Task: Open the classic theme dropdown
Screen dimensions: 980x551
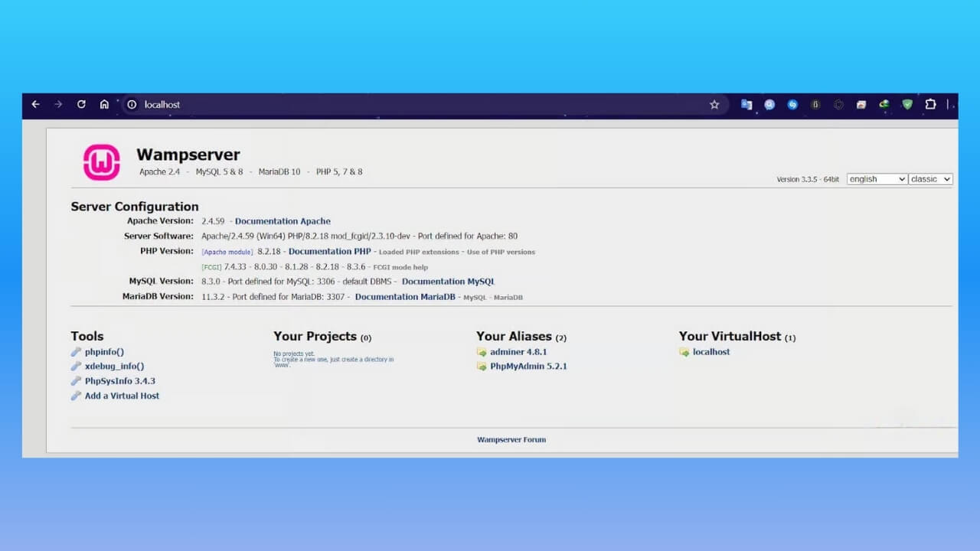Action: [931, 179]
